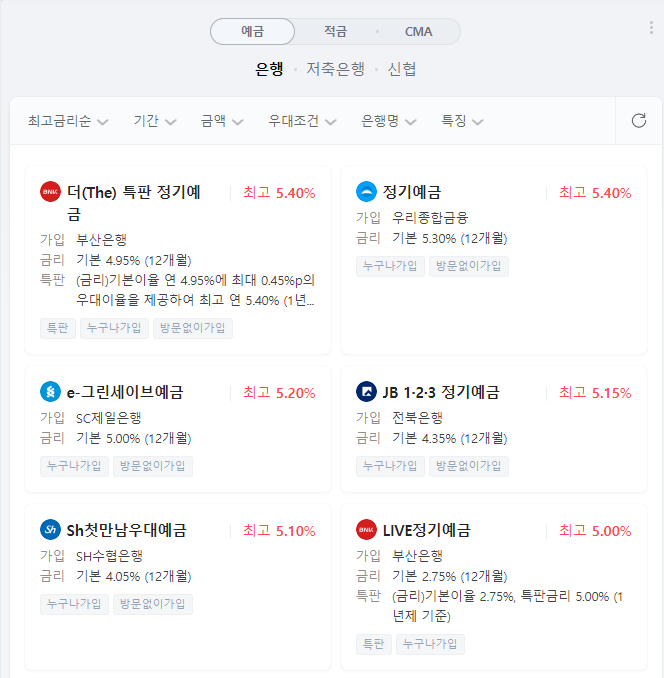Click 기본 4.95% (12개월) rate text
The height and width of the screenshot is (678, 664).
(134, 260)
